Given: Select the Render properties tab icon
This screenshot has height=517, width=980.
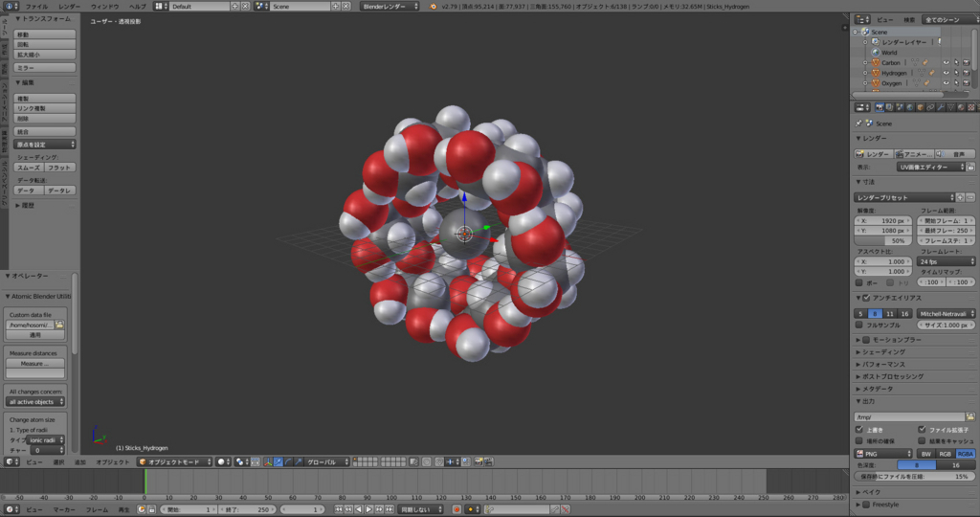Looking at the screenshot, I should coord(880,107).
